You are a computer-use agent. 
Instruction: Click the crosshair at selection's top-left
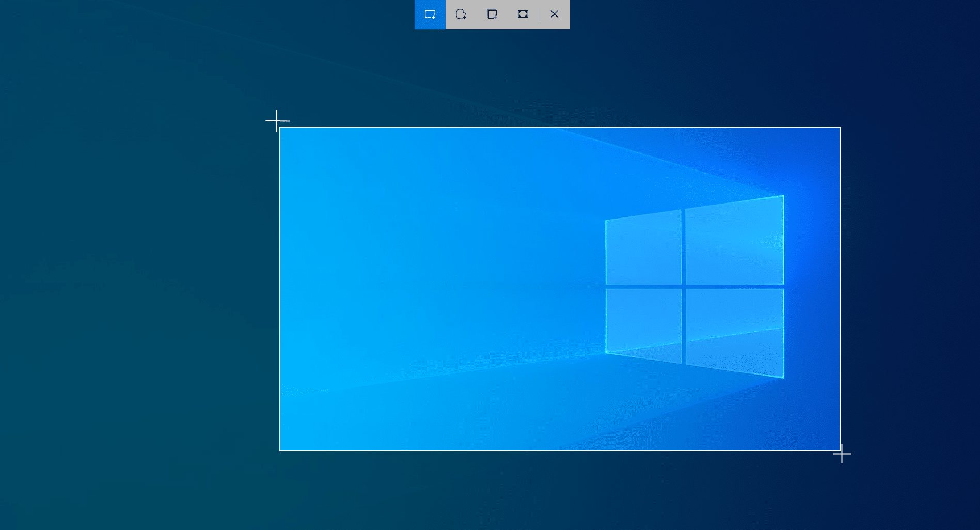coord(277,121)
